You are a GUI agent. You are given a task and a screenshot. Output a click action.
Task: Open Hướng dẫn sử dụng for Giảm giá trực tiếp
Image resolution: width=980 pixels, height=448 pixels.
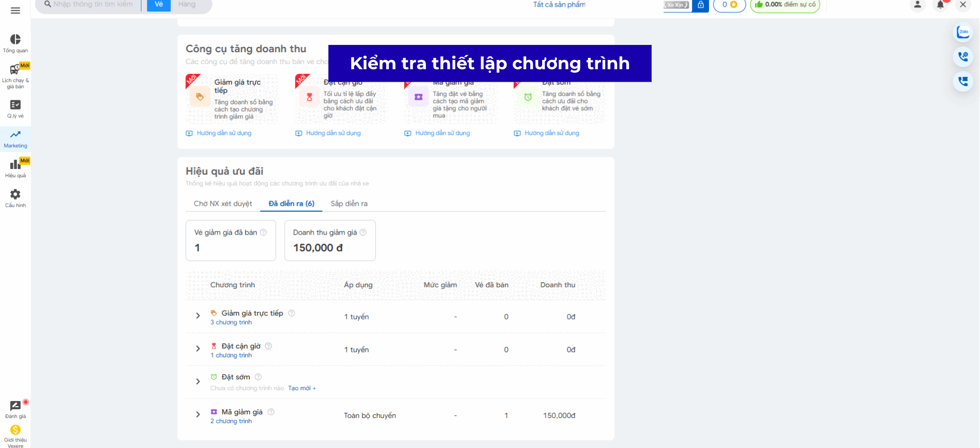[x=224, y=133]
